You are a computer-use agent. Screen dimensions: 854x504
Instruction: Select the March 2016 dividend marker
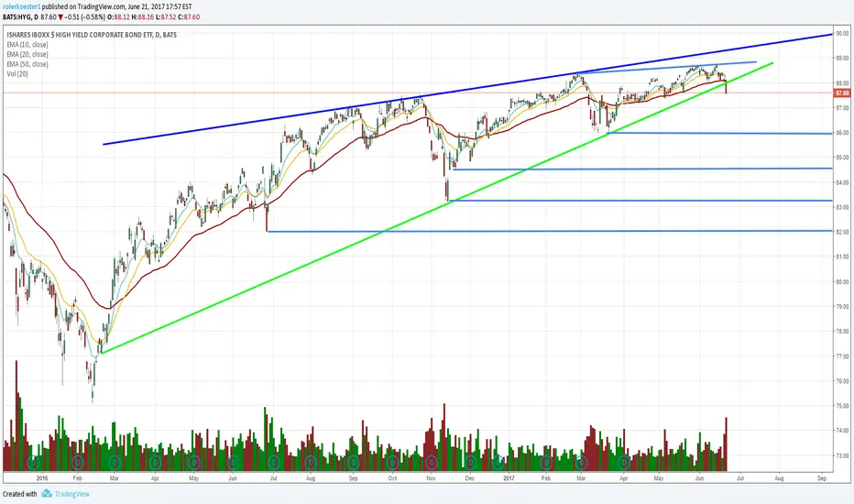pyautogui.click(x=115, y=463)
